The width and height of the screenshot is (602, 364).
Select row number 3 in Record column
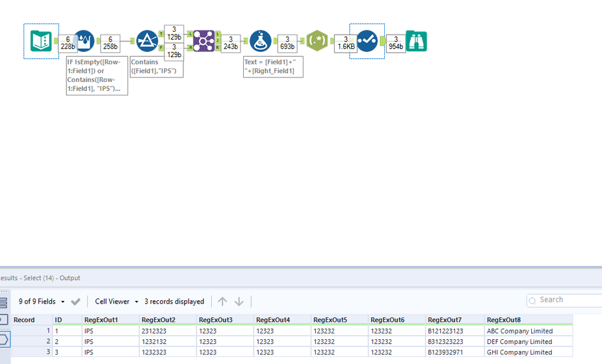coord(32,352)
